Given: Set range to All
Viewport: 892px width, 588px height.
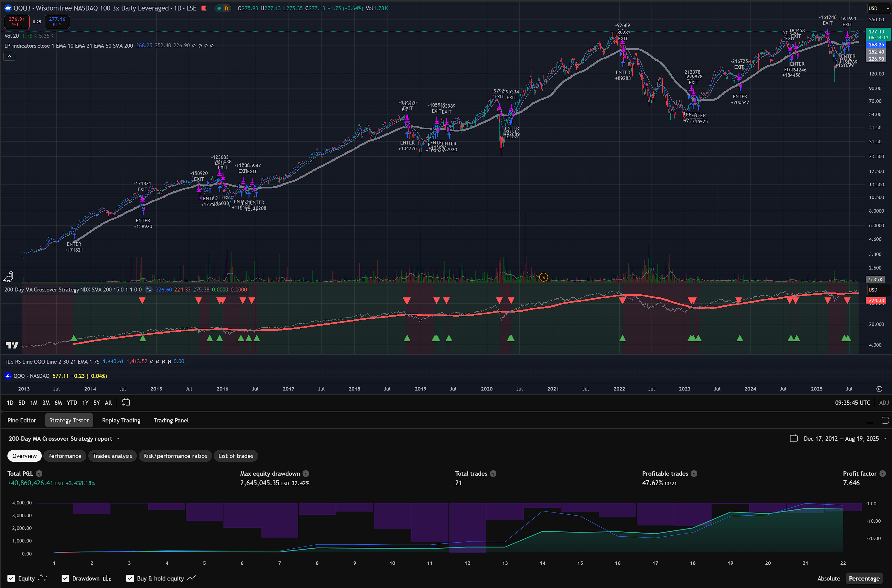Looking at the screenshot, I should click(108, 403).
